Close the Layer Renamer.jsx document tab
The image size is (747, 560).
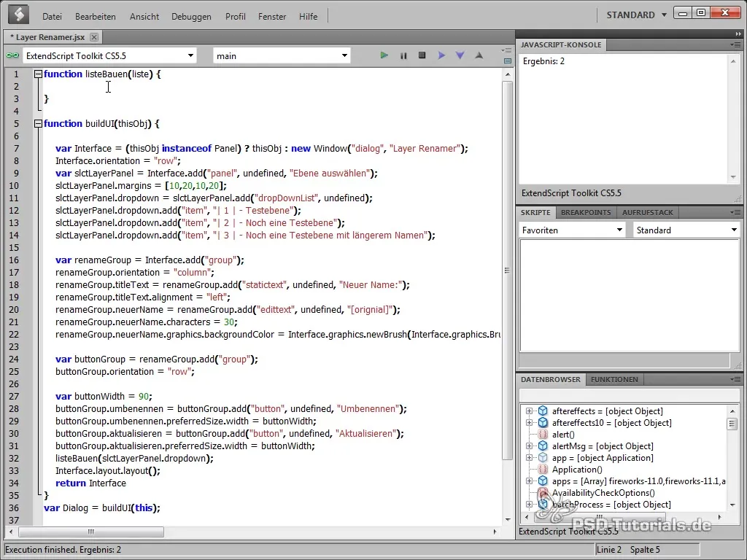click(x=94, y=37)
